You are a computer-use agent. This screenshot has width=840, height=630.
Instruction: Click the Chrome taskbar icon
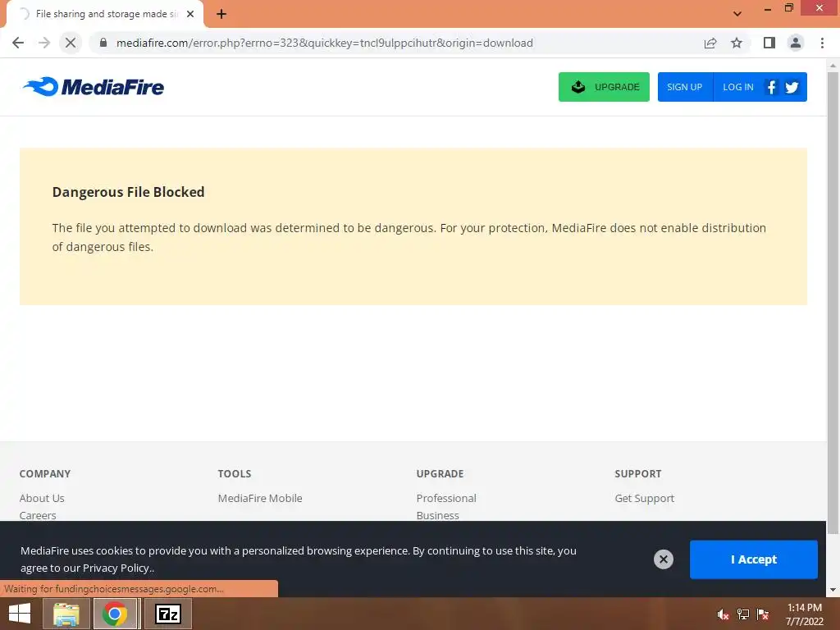click(115, 614)
